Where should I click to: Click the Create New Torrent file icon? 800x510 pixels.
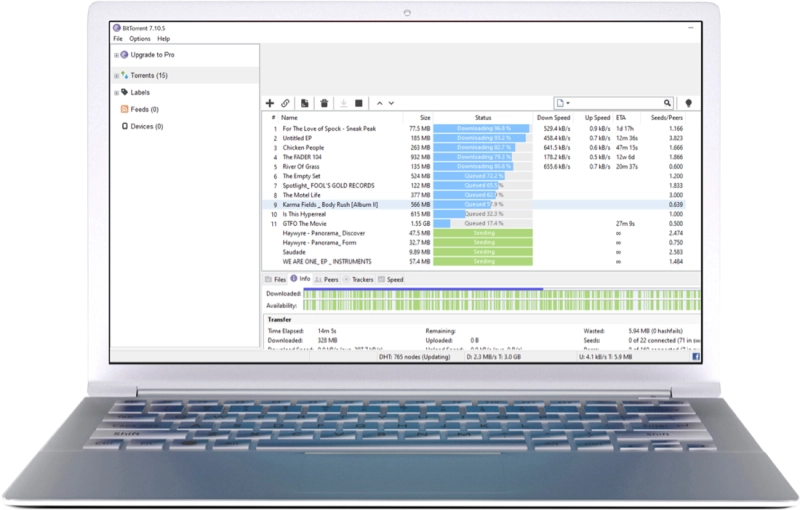click(305, 103)
